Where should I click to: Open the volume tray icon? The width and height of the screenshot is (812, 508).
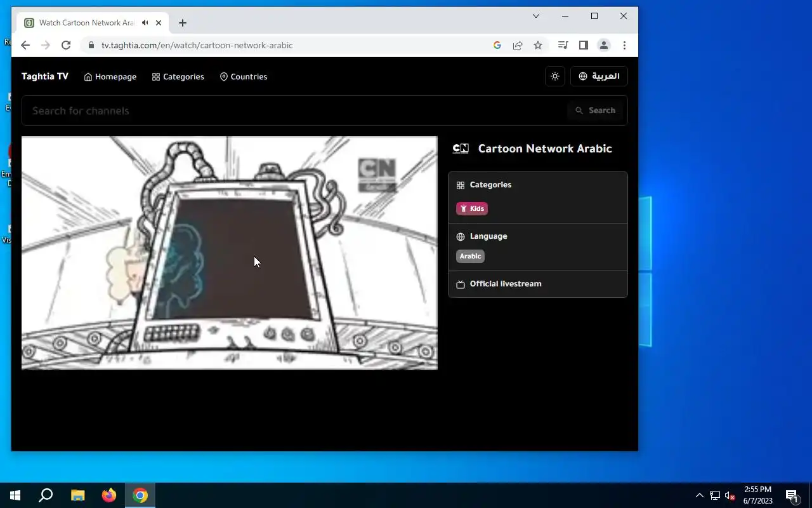pyautogui.click(x=730, y=496)
